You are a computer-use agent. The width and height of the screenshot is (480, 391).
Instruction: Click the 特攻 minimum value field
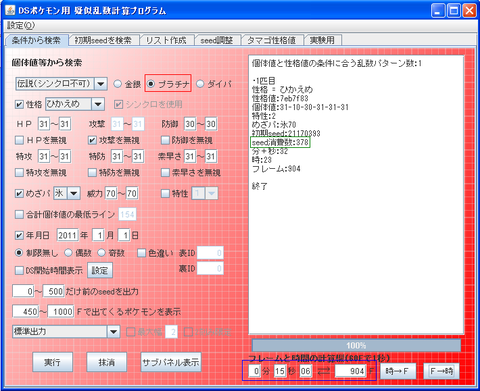[44, 156]
